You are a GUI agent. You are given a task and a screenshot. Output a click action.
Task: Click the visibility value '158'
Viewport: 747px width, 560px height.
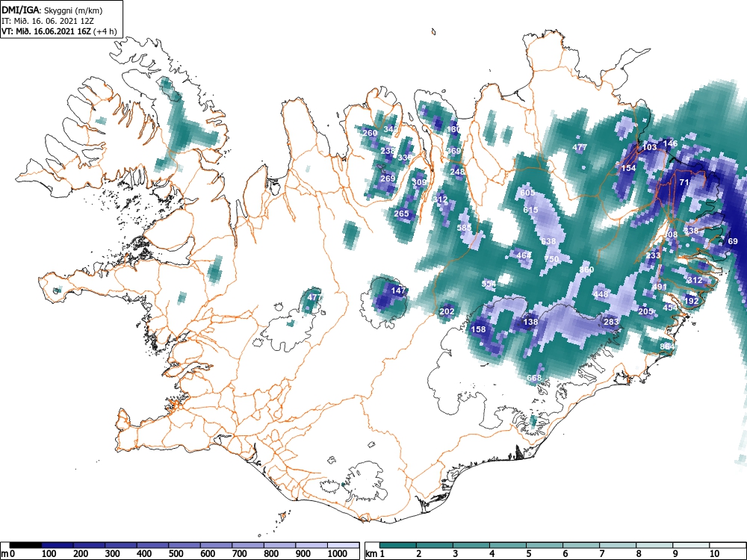pyautogui.click(x=478, y=329)
